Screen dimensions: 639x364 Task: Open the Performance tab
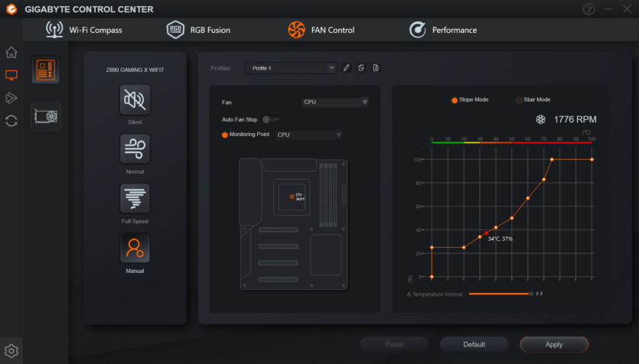pos(443,30)
